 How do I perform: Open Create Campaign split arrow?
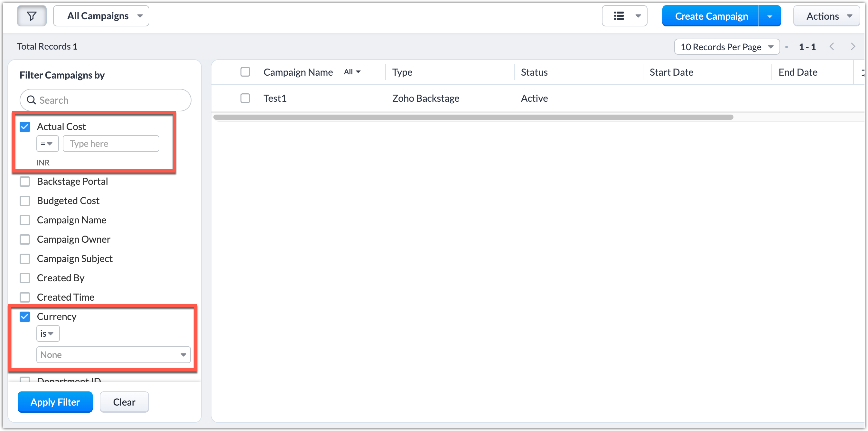(770, 16)
